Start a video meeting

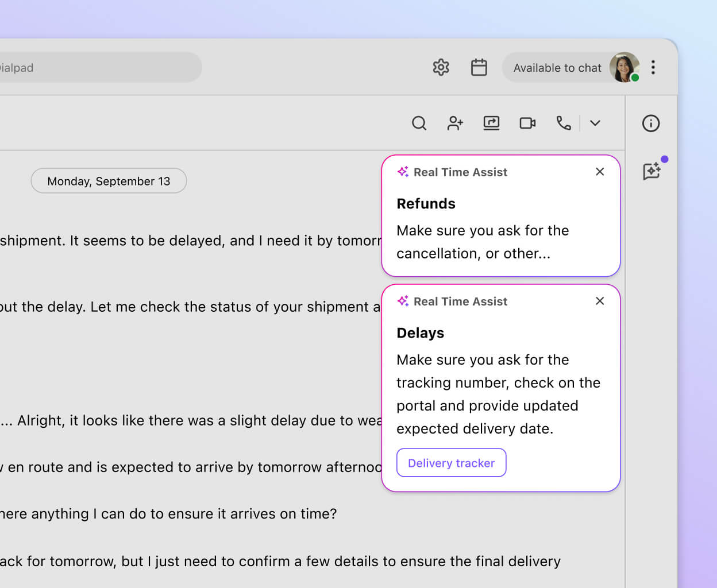tap(527, 123)
